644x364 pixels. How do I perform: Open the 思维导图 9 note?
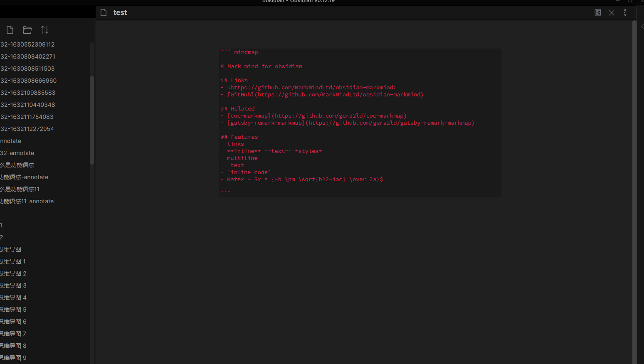point(13,358)
